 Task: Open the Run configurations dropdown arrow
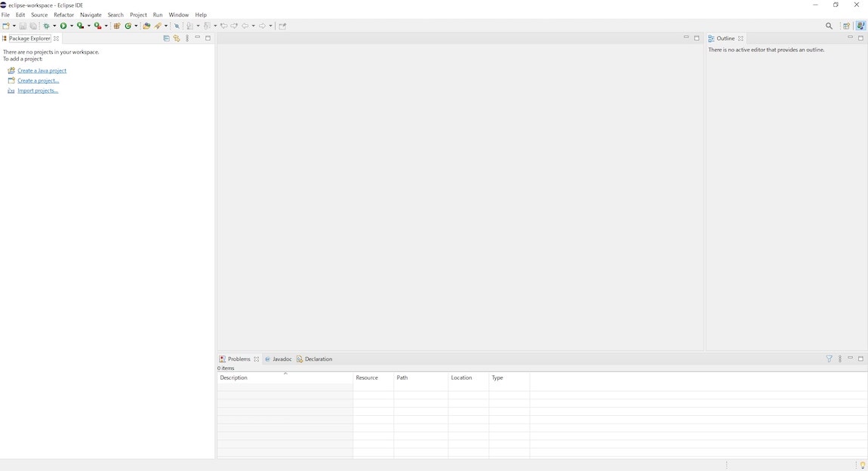click(72, 26)
